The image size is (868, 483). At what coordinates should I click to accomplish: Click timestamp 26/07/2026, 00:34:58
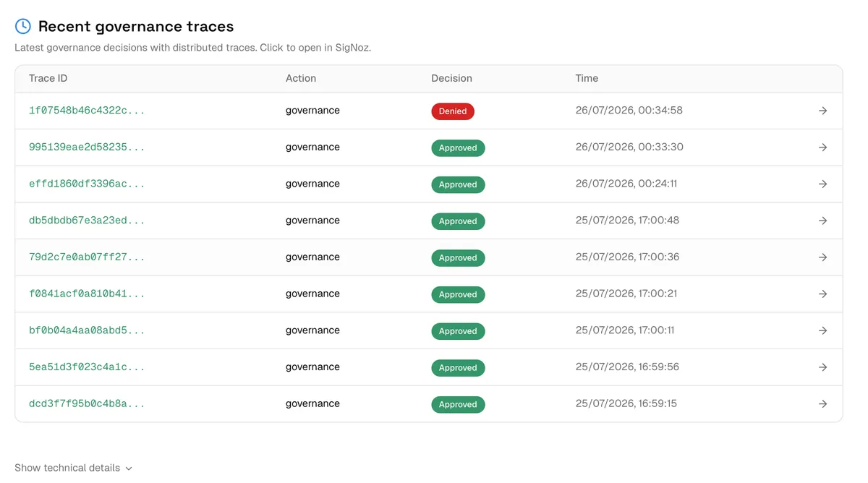pos(629,111)
